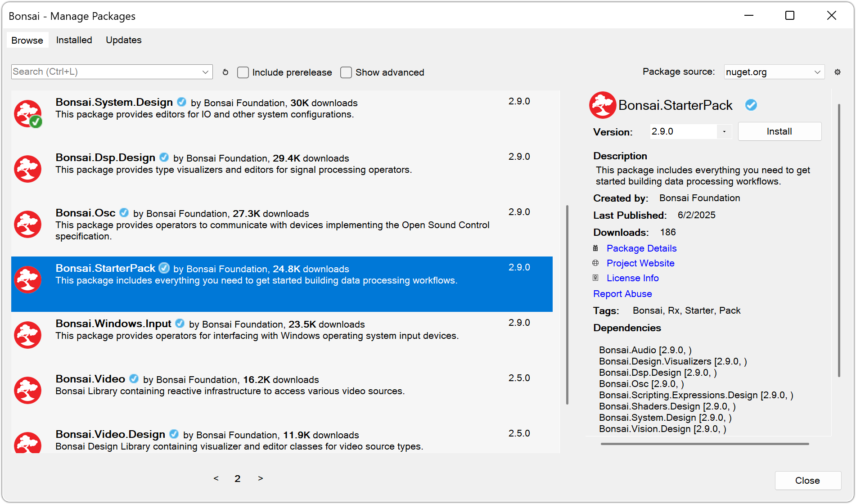Go to previous page of results
Image resolution: width=856 pixels, height=504 pixels.
(x=216, y=478)
